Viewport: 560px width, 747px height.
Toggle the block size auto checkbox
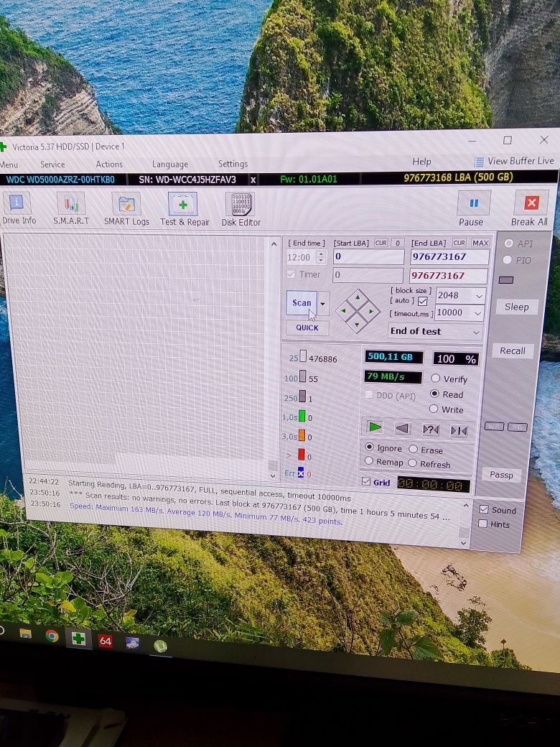pyautogui.click(x=422, y=302)
